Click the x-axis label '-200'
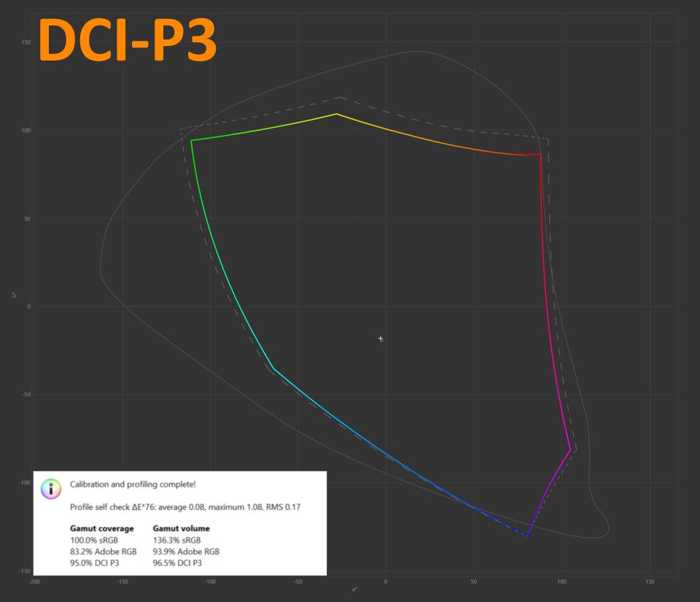The width and height of the screenshot is (700, 602). [x=34, y=582]
